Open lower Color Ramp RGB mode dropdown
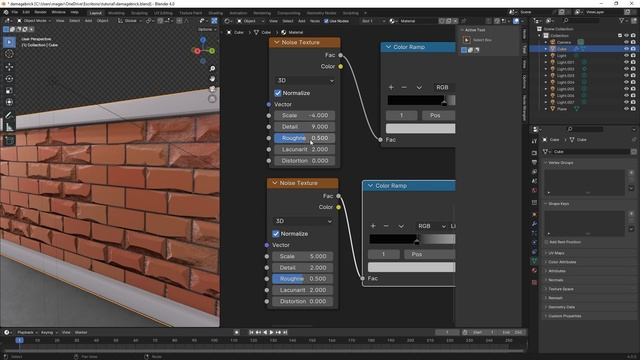 (432, 226)
